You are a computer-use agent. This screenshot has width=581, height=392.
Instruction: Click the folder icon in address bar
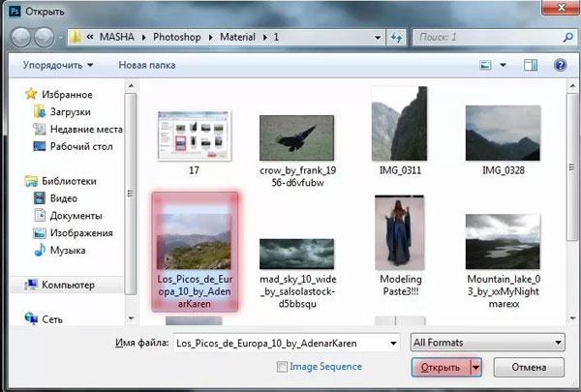(x=76, y=37)
